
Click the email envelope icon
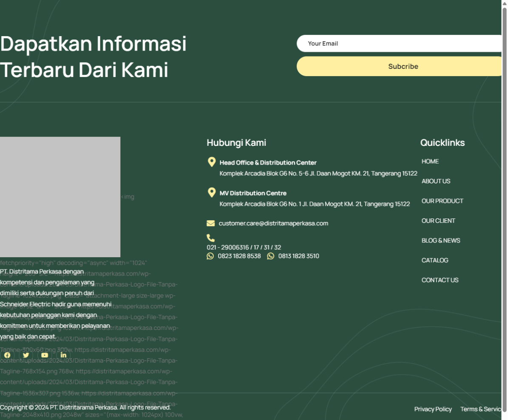point(211,223)
